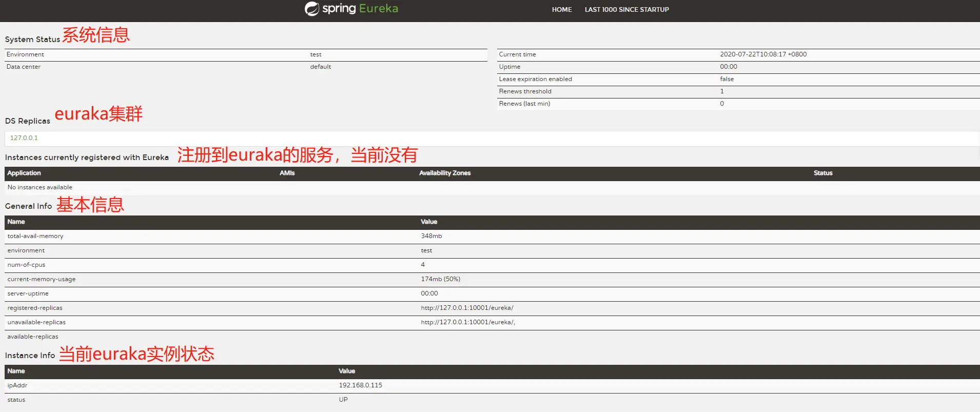This screenshot has width=980, height=412.
Task: Click the UP status value
Action: (343, 400)
